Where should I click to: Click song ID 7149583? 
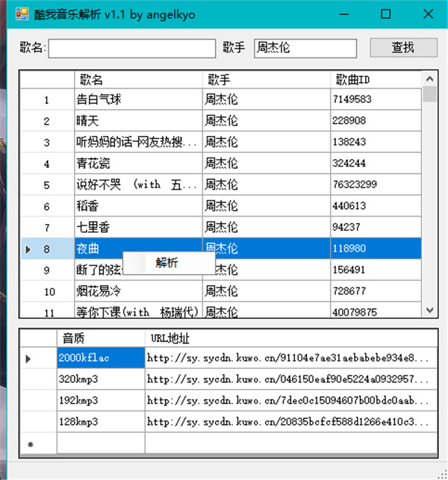click(376, 99)
